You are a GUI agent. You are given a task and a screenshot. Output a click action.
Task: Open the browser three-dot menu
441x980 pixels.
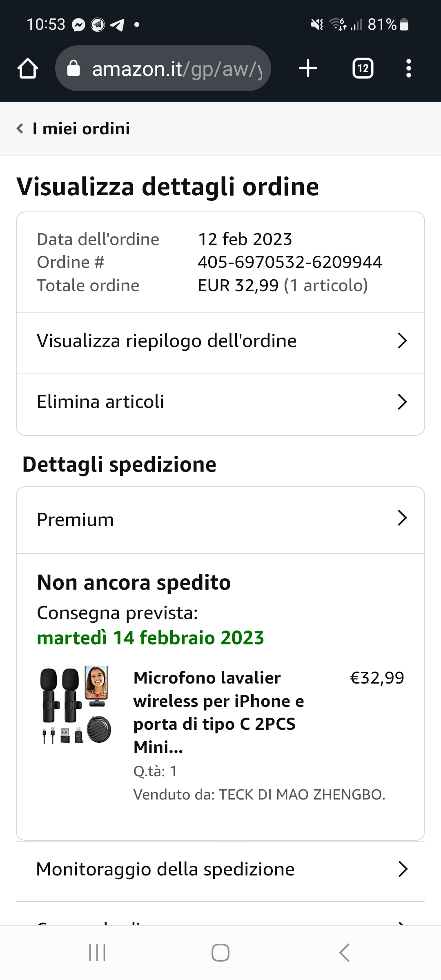408,68
